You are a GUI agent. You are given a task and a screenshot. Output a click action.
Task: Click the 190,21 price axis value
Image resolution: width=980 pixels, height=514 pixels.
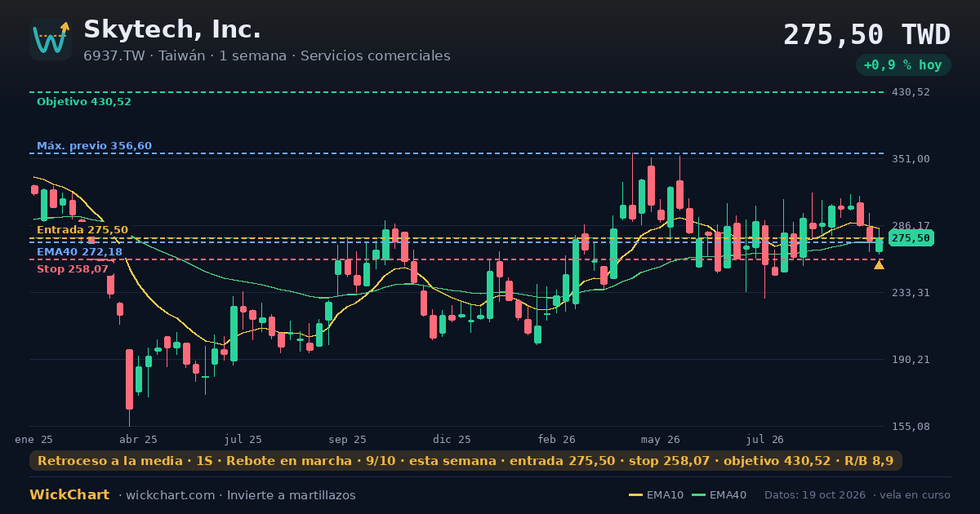click(x=911, y=360)
